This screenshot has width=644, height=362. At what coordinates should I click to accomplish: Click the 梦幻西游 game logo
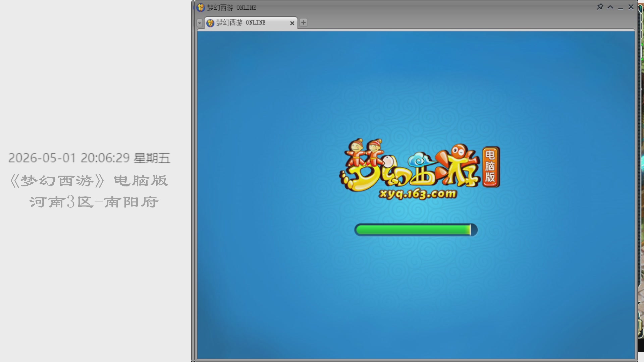tap(419, 169)
